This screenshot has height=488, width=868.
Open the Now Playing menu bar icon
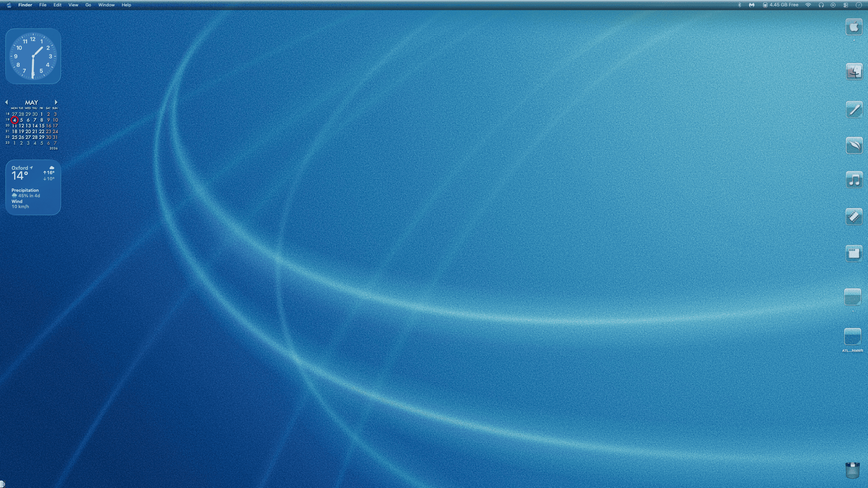pos(833,5)
